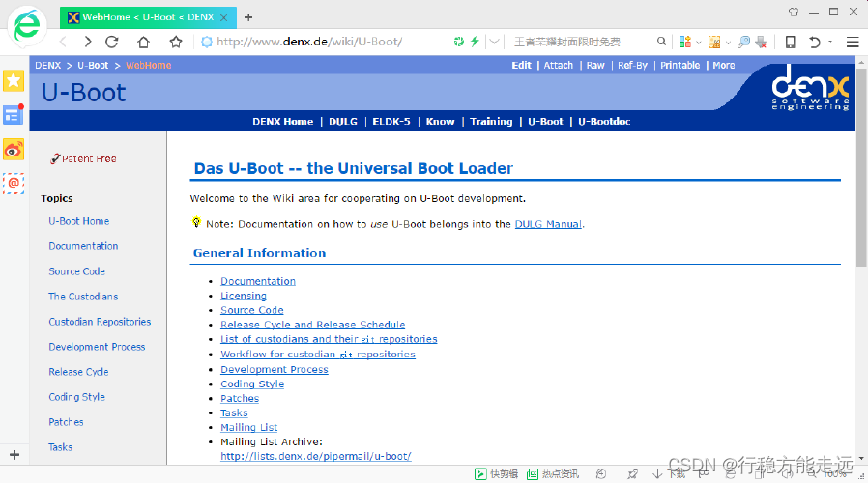Click Printable in the wiki top bar
This screenshot has width=868, height=483.
pyautogui.click(x=680, y=66)
